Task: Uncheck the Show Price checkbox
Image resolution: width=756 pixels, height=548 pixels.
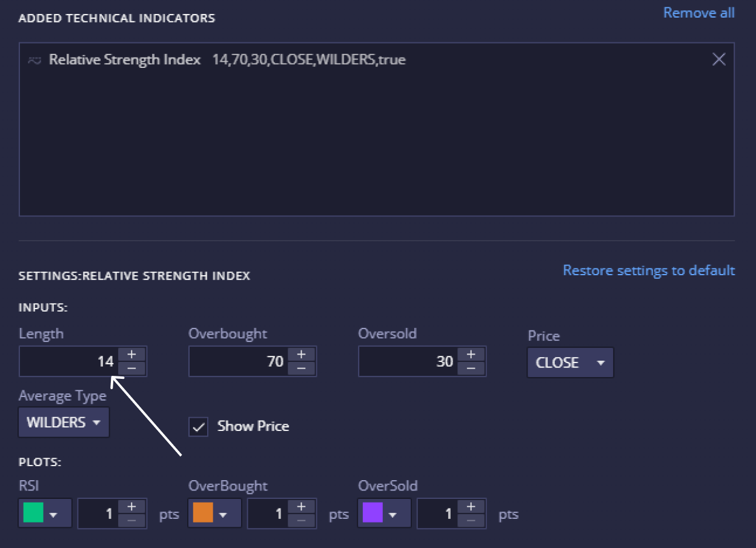Action: click(x=198, y=427)
